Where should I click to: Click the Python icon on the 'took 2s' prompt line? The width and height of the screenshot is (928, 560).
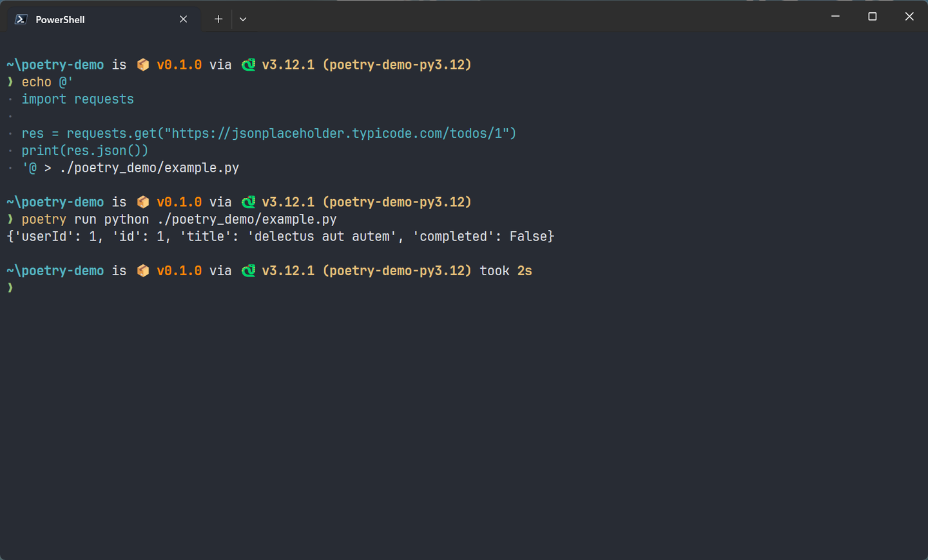(248, 271)
